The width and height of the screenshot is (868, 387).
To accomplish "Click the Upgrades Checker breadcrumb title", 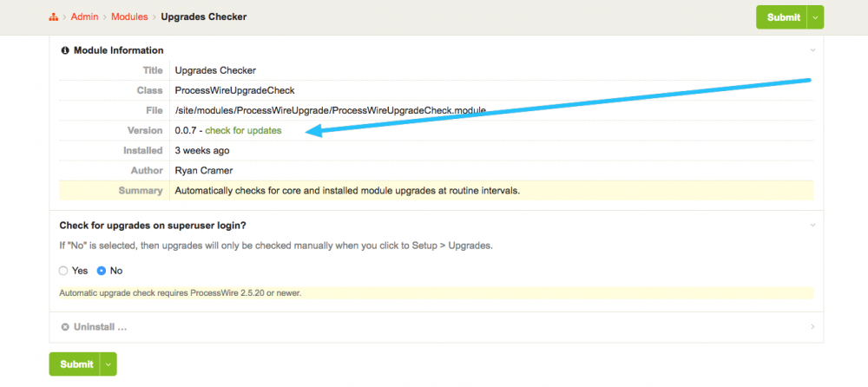I will [203, 17].
